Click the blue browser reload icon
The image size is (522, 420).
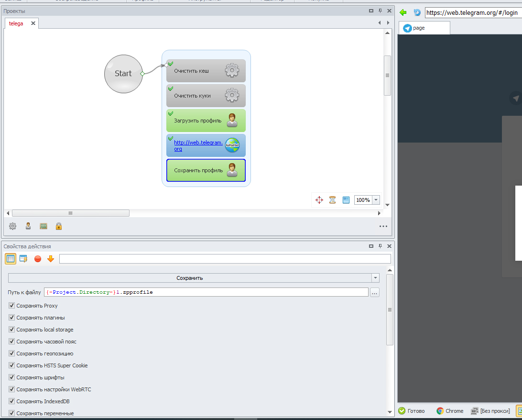(417, 12)
